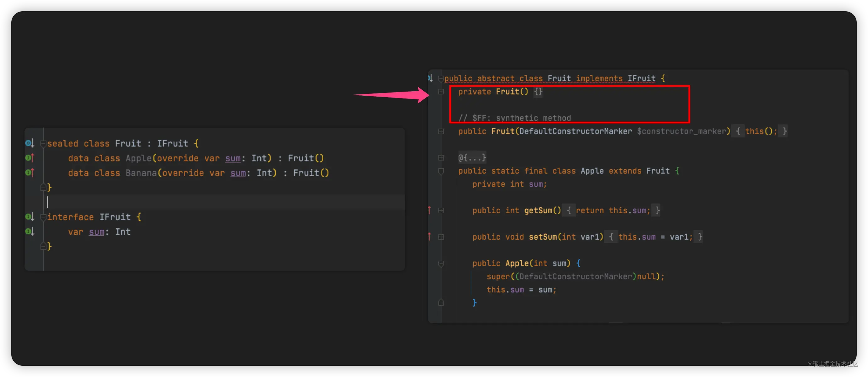The image size is (868, 377).
Task: Click 'DefaultConstructorMarker' in the public Fruit constructor
Action: 576,131
